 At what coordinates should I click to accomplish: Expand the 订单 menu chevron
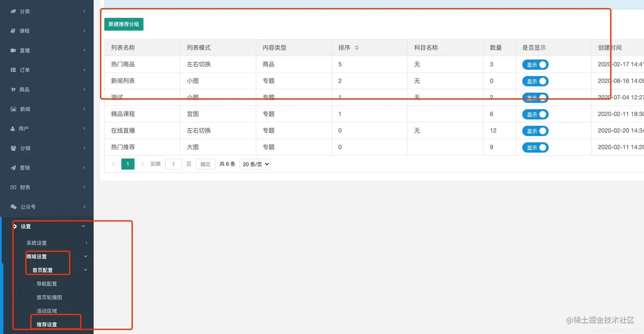click(x=84, y=70)
